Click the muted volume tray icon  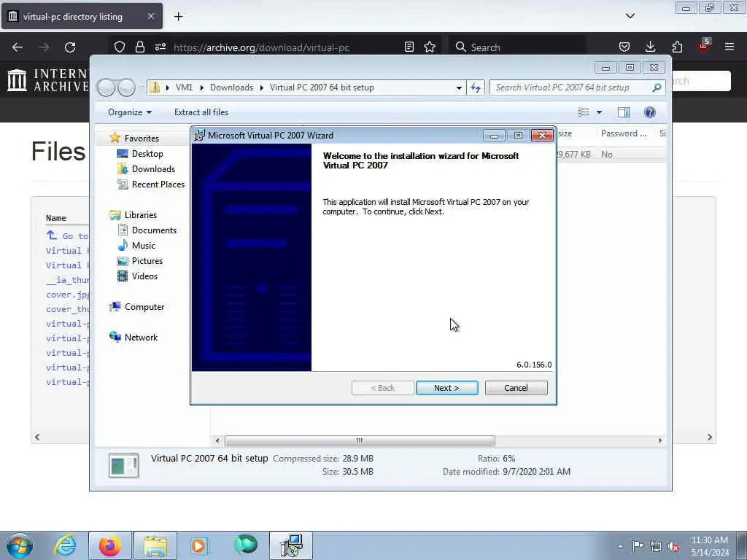tap(673, 546)
